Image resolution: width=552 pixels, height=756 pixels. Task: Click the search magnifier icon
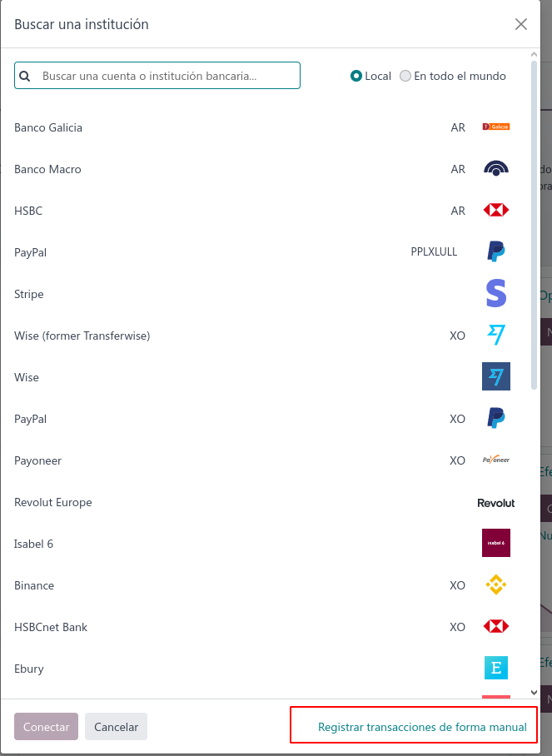coord(25,76)
